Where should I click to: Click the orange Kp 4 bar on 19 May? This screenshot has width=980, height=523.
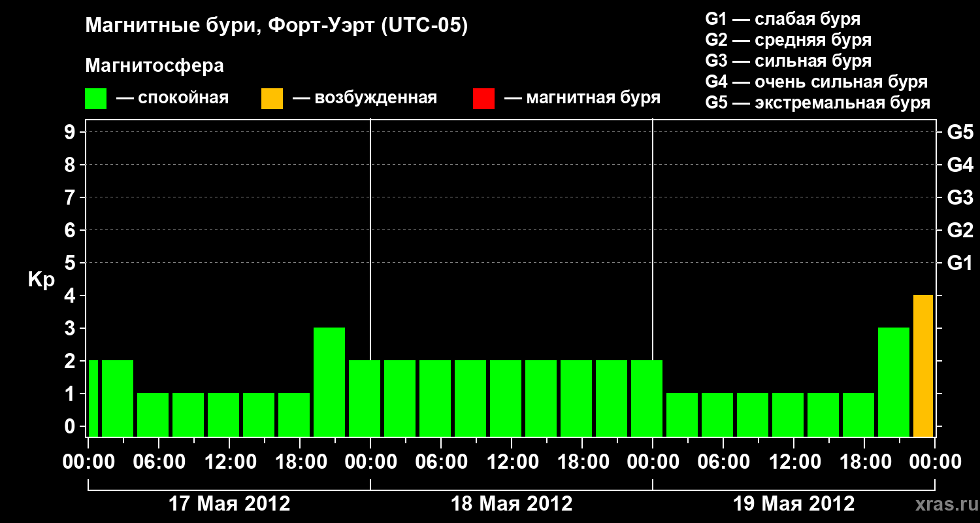point(923,365)
